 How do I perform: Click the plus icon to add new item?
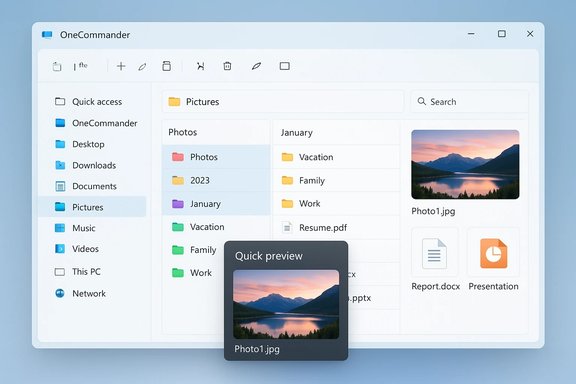121,66
